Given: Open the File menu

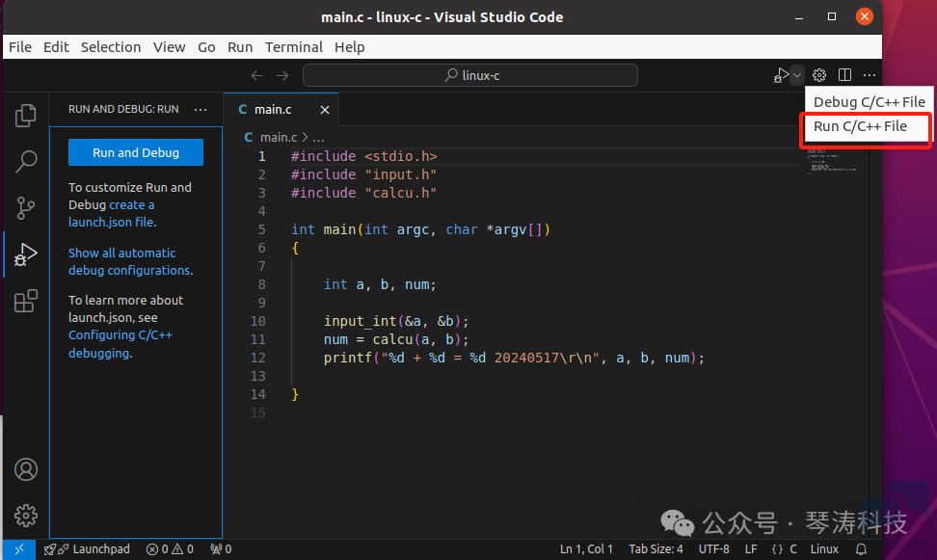Looking at the screenshot, I should pos(20,47).
